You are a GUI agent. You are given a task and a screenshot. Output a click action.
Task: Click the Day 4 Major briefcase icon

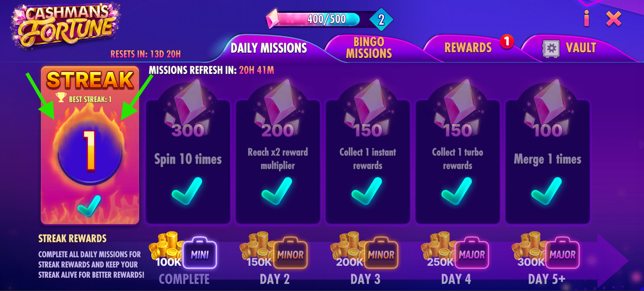click(x=472, y=254)
